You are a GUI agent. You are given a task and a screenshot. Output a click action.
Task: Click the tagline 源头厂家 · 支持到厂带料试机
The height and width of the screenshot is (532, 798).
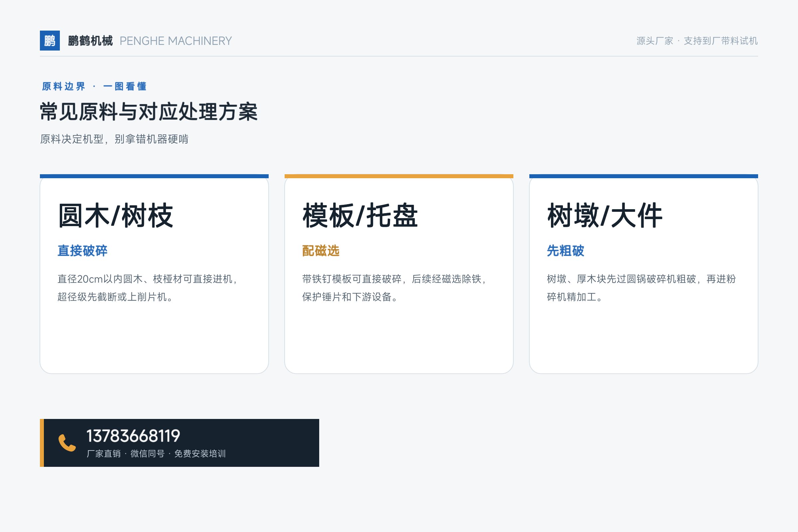(697, 41)
